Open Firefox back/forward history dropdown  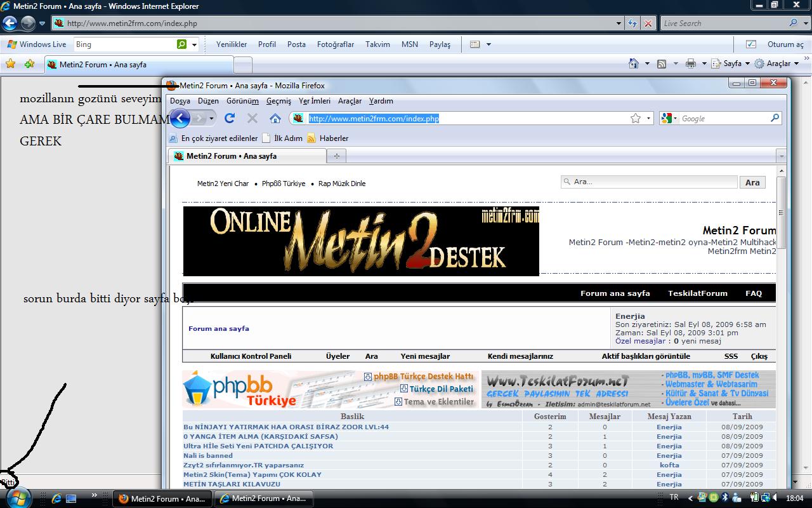pos(212,118)
